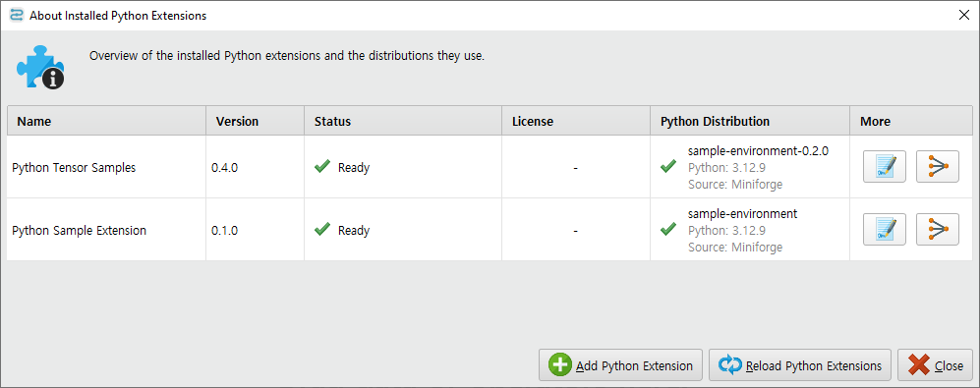Click workflow icon in Python Sample Extension row
The width and height of the screenshot is (980, 388).
(938, 229)
